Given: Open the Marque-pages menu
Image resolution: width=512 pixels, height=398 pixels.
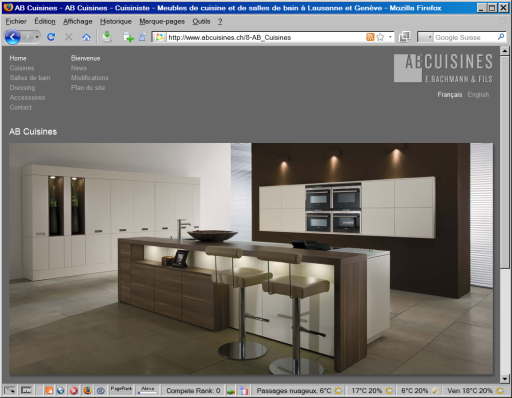Looking at the screenshot, I should pyautogui.click(x=162, y=21).
